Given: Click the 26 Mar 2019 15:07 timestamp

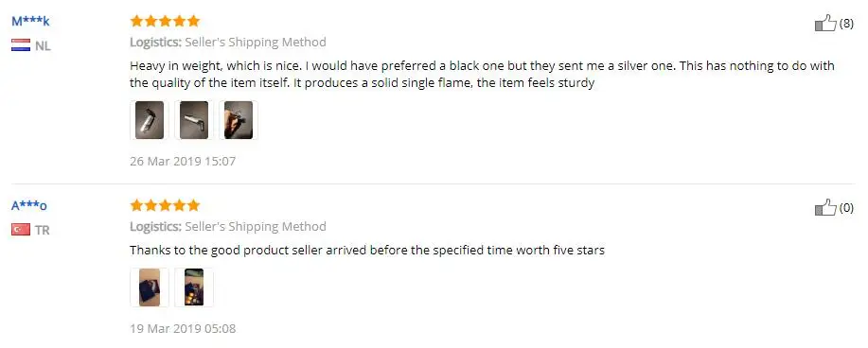Looking at the screenshot, I should coord(183,162).
